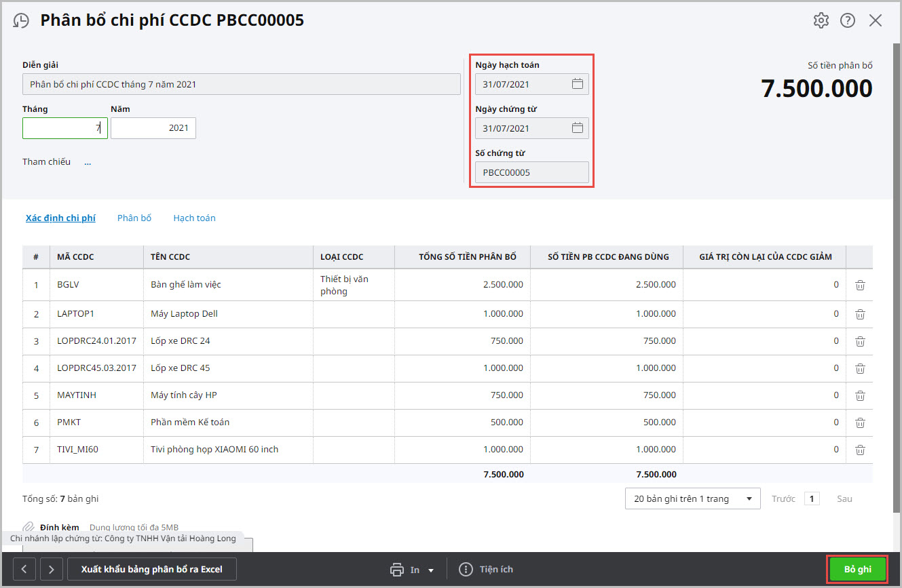
Task: Open the settings gear icon
Action: tap(821, 20)
